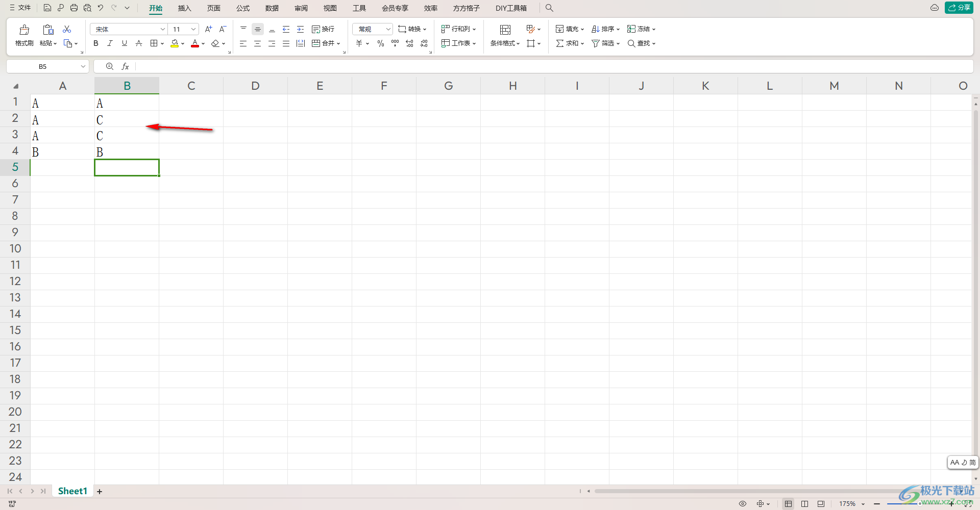This screenshot has height=510, width=980.
Task: Switch to page break preview view
Action: (x=805, y=503)
